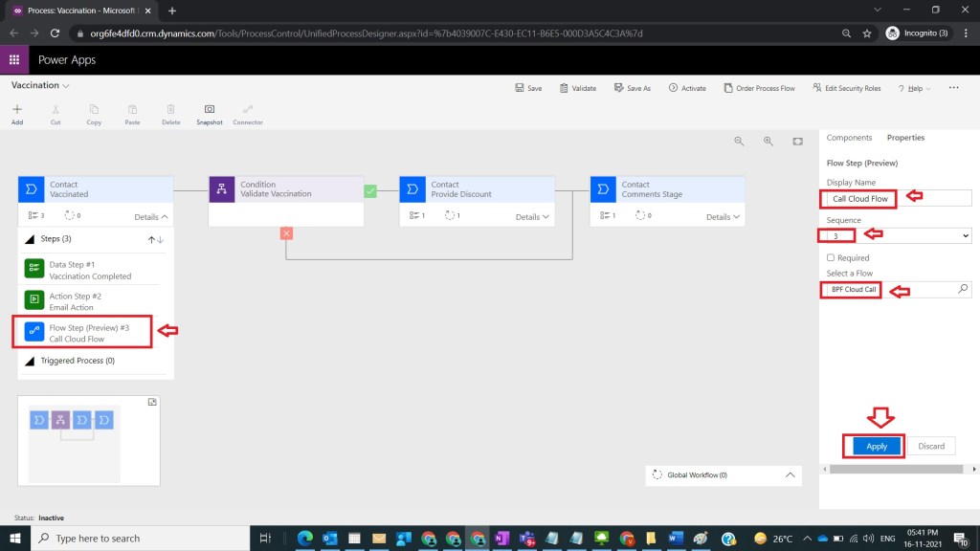Expand Details on Provide Discount stage
This screenshot has width=980, height=551.
533,216
